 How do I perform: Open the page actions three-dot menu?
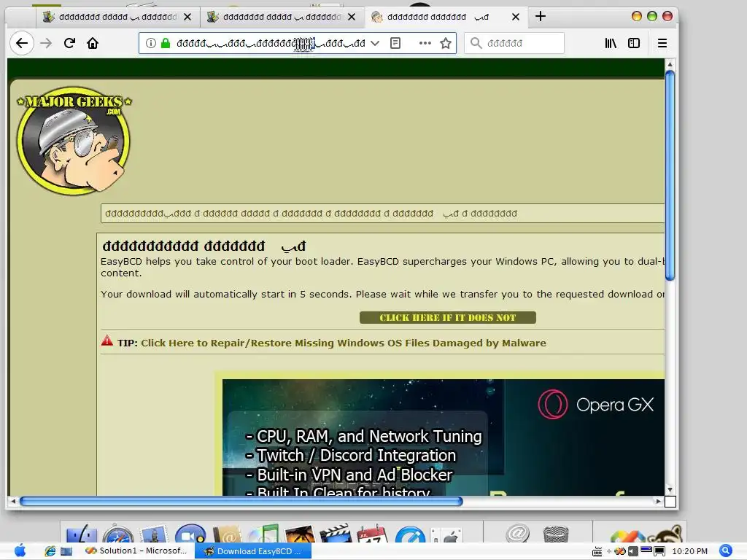point(425,43)
